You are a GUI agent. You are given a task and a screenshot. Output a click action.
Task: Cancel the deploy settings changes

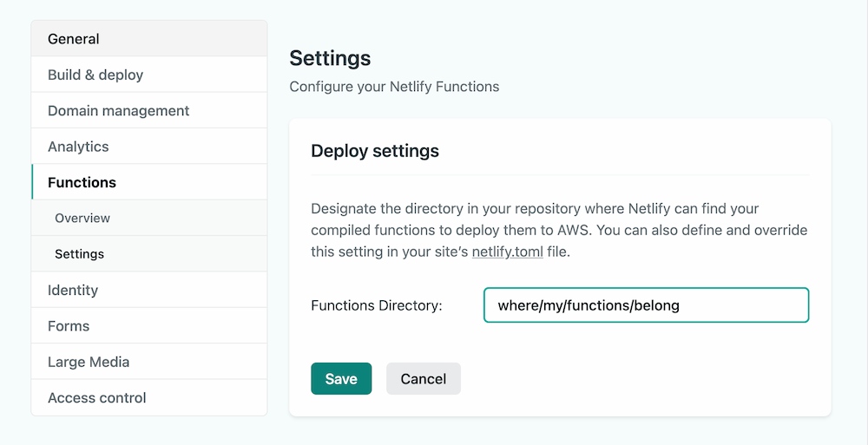[x=423, y=379]
